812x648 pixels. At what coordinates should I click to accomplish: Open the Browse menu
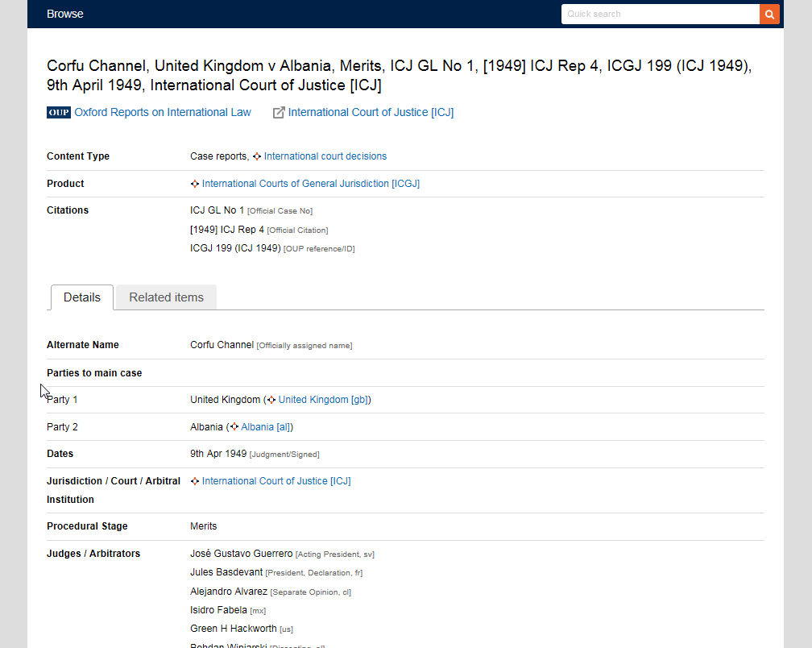click(64, 14)
